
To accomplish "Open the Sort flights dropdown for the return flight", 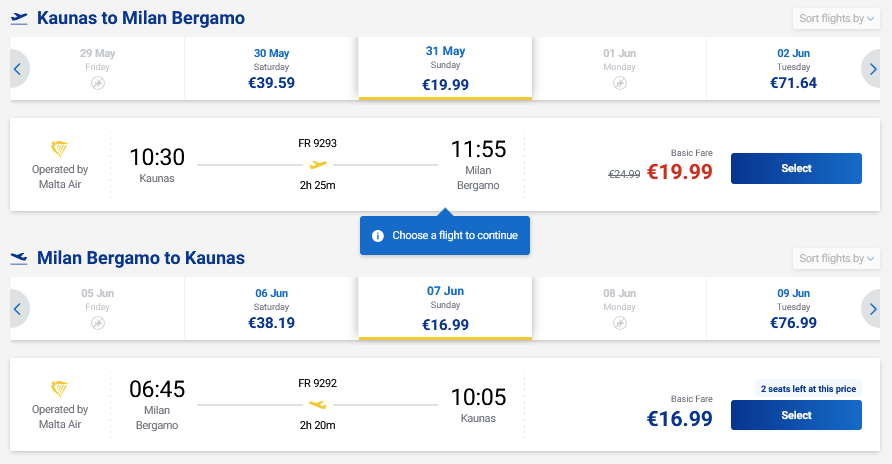I will point(836,259).
